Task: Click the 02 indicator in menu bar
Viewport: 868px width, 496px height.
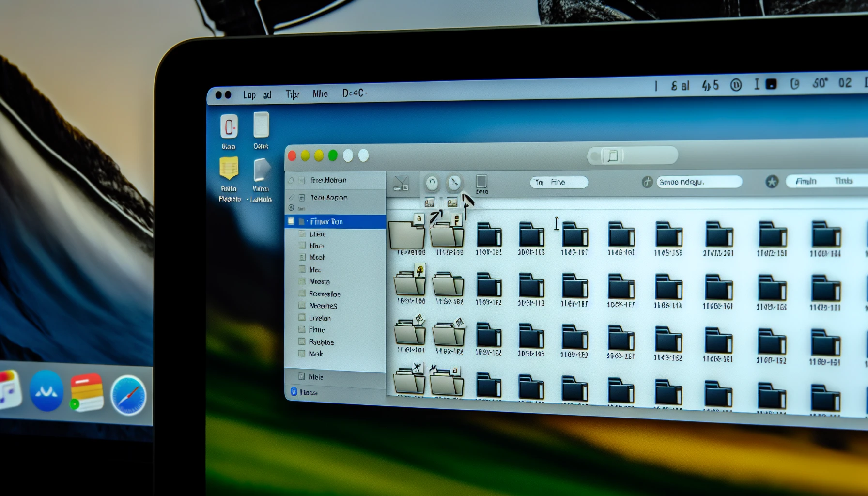Action: [845, 83]
